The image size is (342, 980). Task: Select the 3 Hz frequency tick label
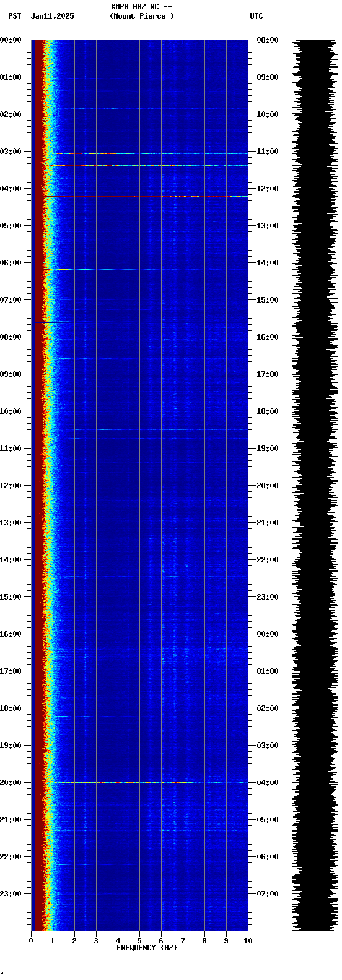click(x=96, y=941)
